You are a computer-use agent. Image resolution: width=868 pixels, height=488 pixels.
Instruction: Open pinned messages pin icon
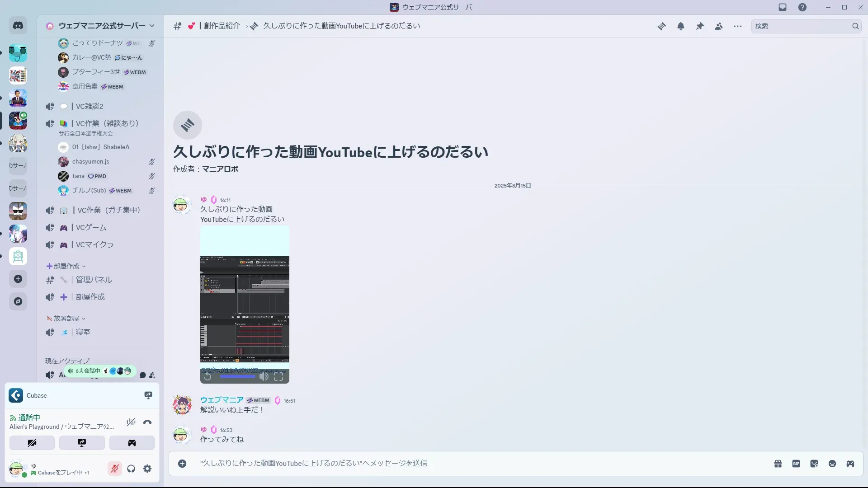(700, 26)
